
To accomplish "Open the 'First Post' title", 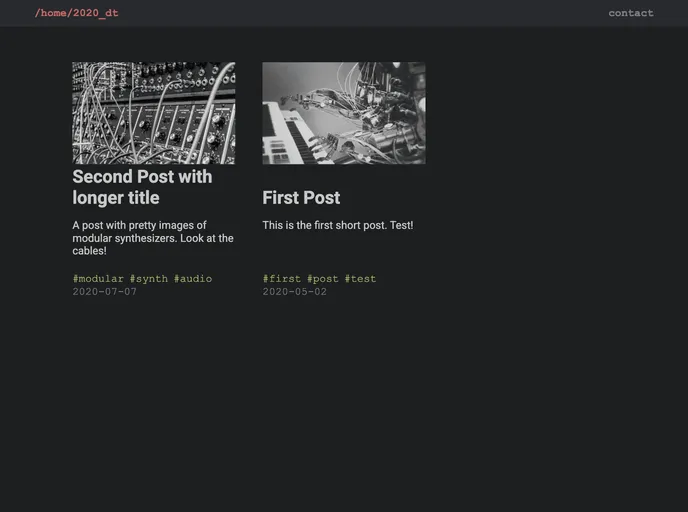I will (301, 198).
